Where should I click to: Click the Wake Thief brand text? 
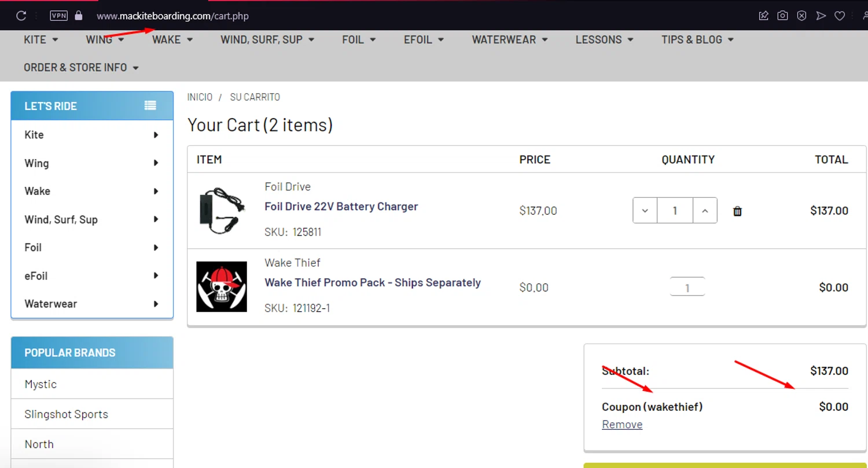292,263
